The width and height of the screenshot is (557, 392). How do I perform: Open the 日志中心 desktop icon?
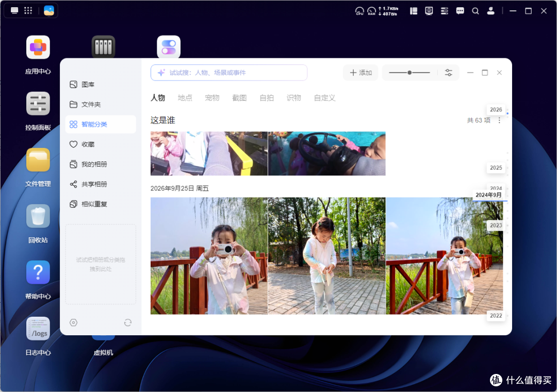point(38,329)
